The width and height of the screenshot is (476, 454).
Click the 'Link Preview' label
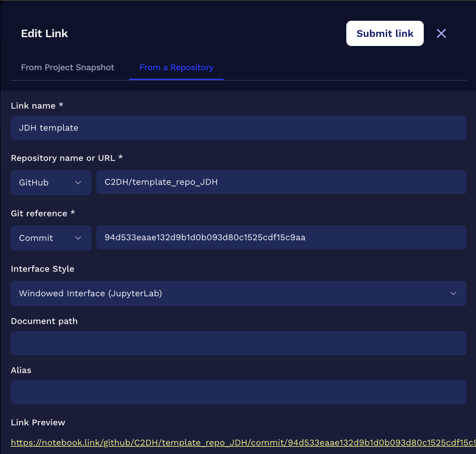pos(38,423)
